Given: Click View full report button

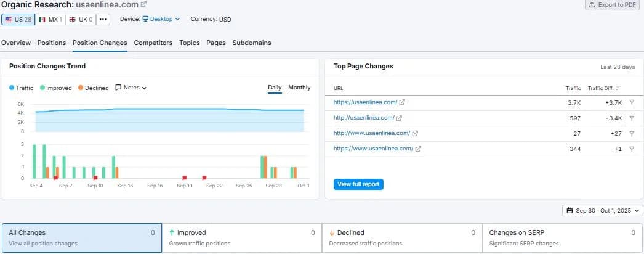Looking at the screenshot, I should (358, 184).
